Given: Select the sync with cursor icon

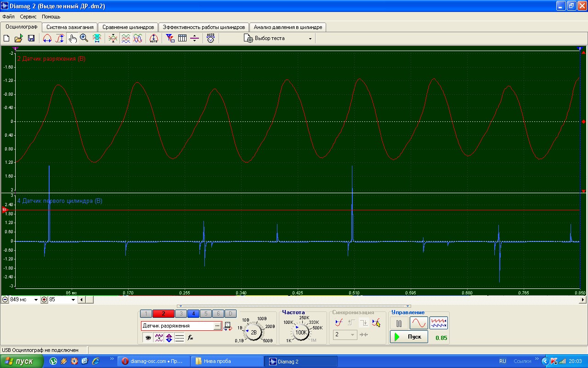Looking at the screenshot, I should pyautogui.click(x=376, y=322).
